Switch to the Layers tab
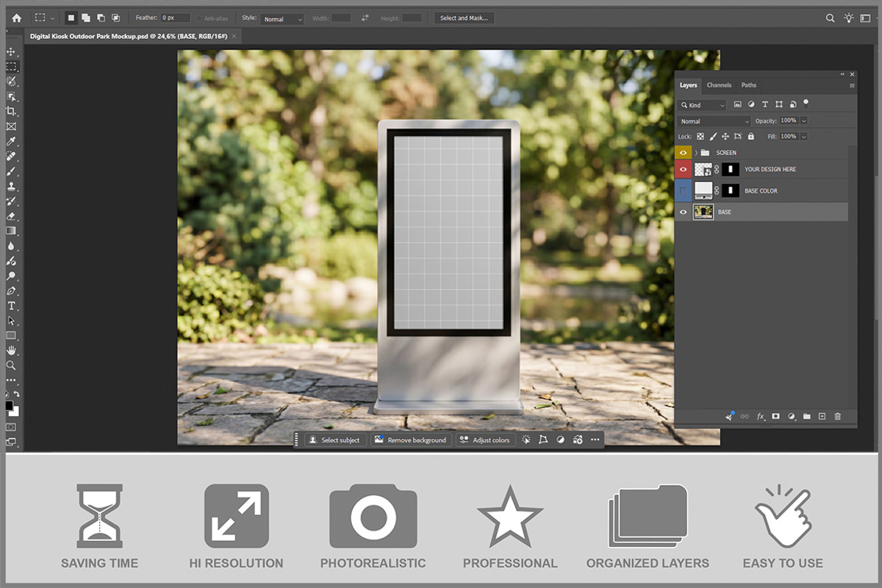Viewport: 882px width, 588px height. coord(688,85)
